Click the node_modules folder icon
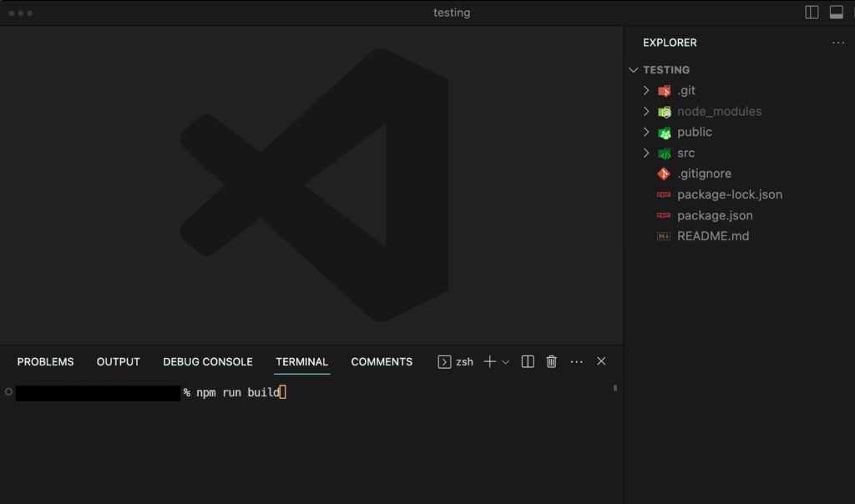Screen dimensions: 855x504 click(664, 112)
